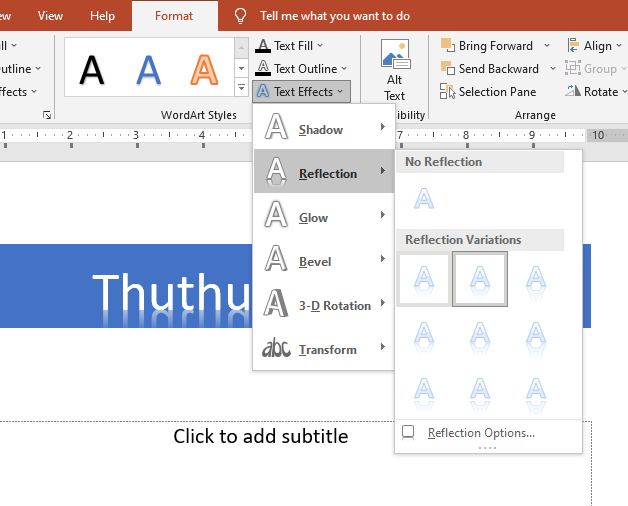Click the subtitle placeholder text
This screenshot has width=628, height=506.
(261, 436)
